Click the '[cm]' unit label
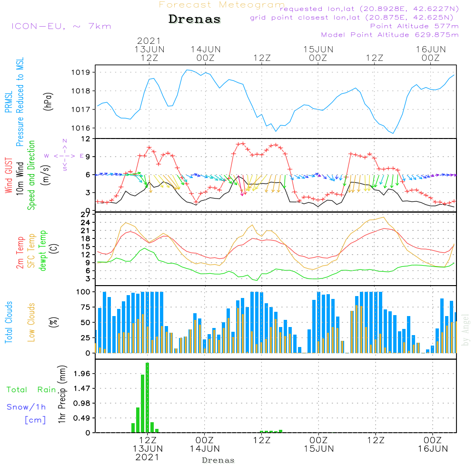This screenshot has width=476, height=476. 35,420
